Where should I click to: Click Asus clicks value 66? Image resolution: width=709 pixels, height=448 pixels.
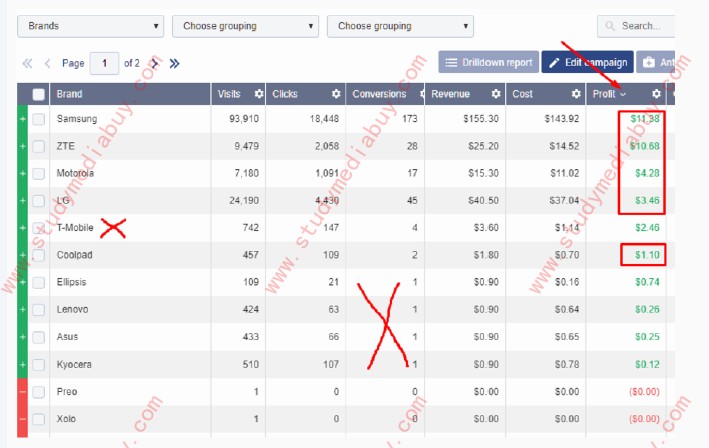(x=333, y=337)
